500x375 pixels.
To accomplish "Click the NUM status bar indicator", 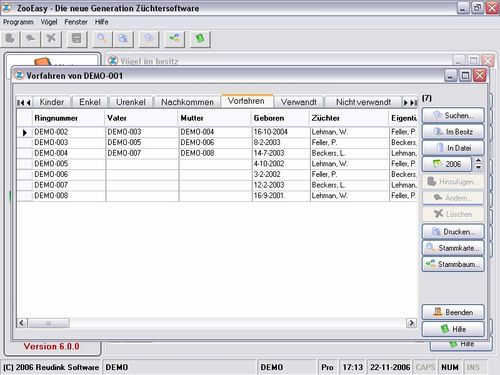I will [x=450, y=367].
